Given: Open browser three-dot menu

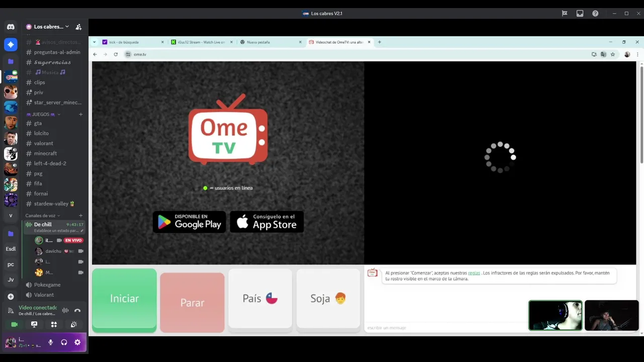Looking at the screenshot, I should coord(637,54).
